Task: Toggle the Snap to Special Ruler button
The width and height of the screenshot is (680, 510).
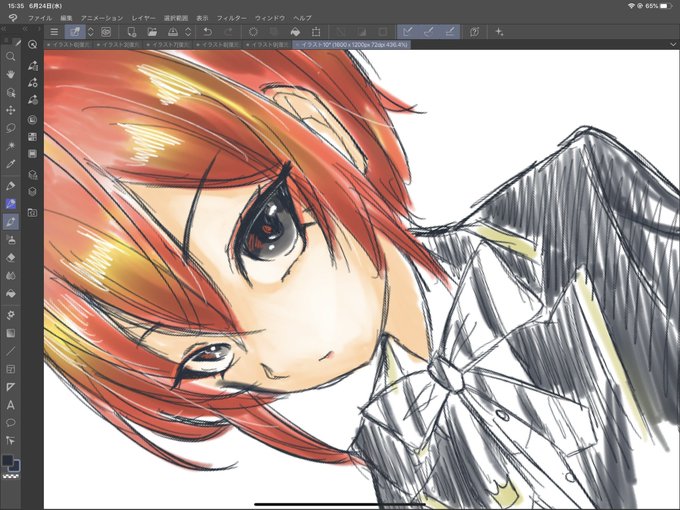Action: tap(428, 32)
